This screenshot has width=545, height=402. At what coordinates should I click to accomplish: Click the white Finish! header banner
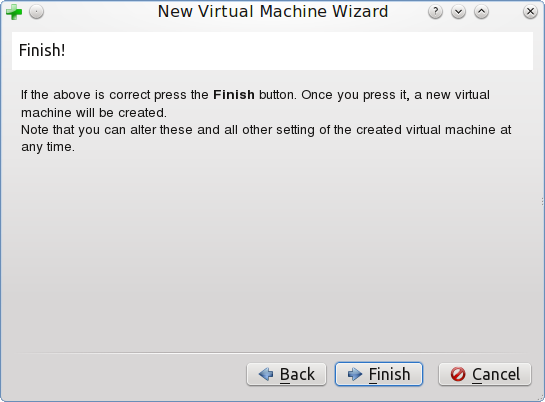click(272, 51)
